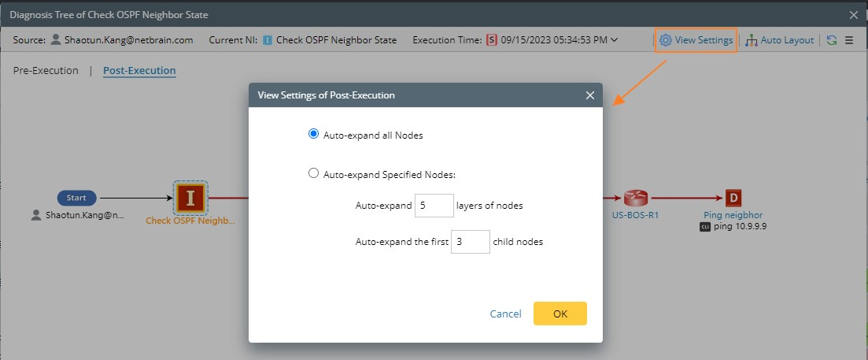Switch to the Post-Execution tab
The width and height of the screenshot is (868, 360).
click(139, 71)
